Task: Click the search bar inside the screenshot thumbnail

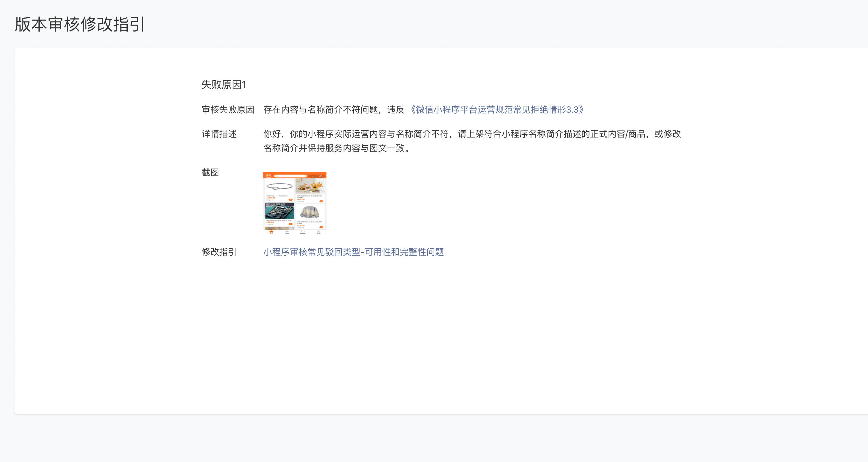Action: click(x=290, y=176)
